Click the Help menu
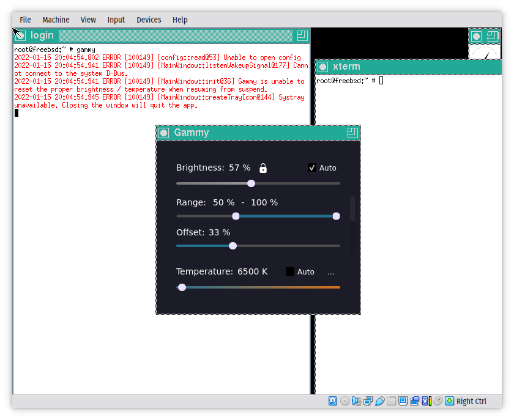The height and width of the screenshot is (420, 514). (x=180, y=20)
